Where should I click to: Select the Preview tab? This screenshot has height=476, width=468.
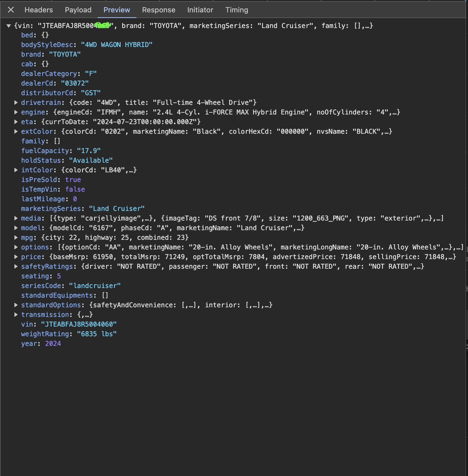(117, 10)
